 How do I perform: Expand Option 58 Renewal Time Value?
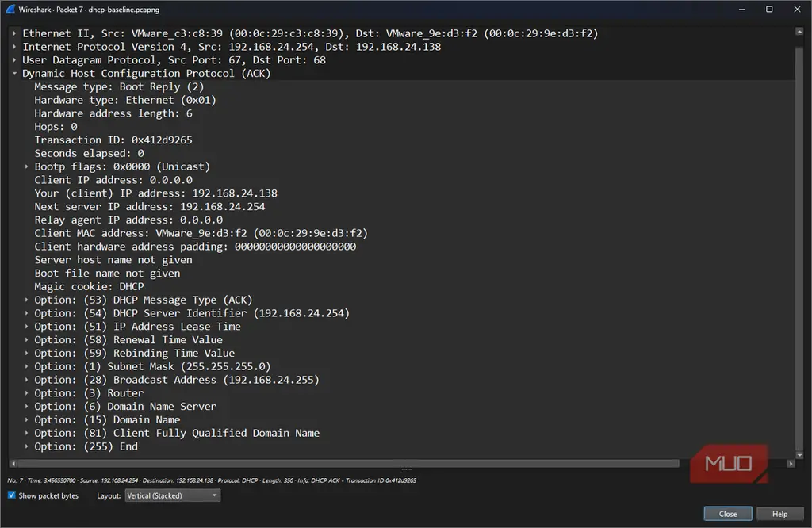tap(26, 340)
